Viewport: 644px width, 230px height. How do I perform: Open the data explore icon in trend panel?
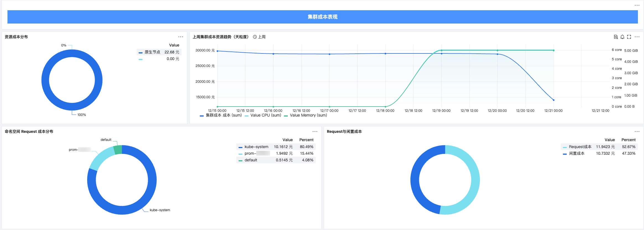tap(616, 37)
